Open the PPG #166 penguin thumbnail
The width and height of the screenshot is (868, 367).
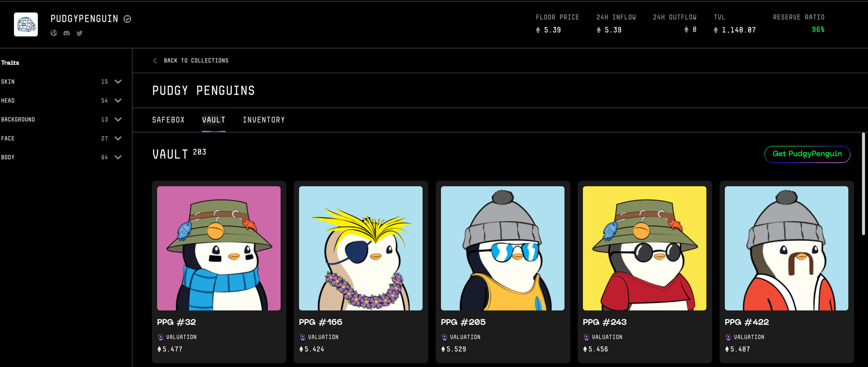pos(361,248)
